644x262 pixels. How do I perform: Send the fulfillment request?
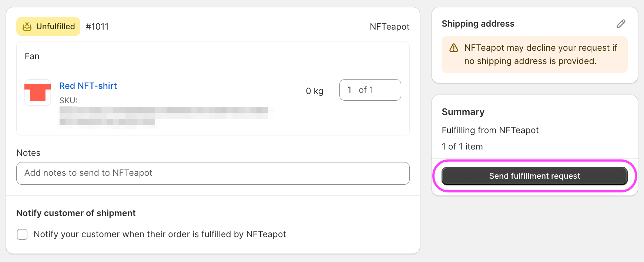534,176
